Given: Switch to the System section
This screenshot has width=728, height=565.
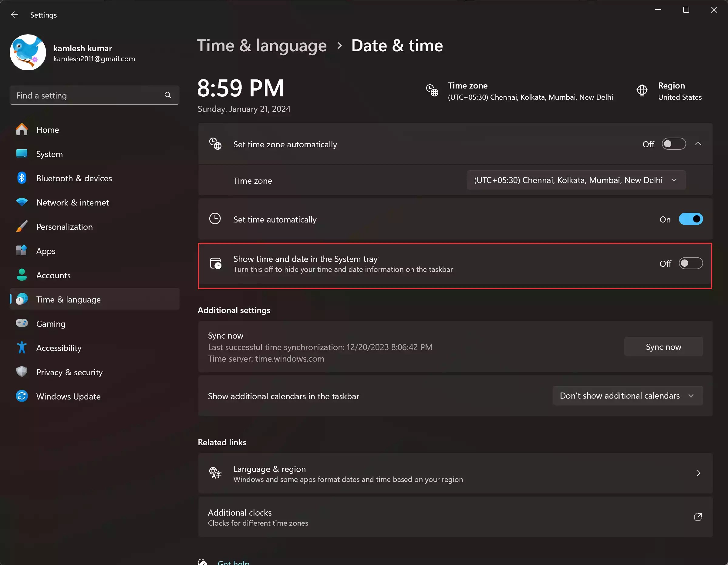Looking at the screenshot, I should 49,154.
